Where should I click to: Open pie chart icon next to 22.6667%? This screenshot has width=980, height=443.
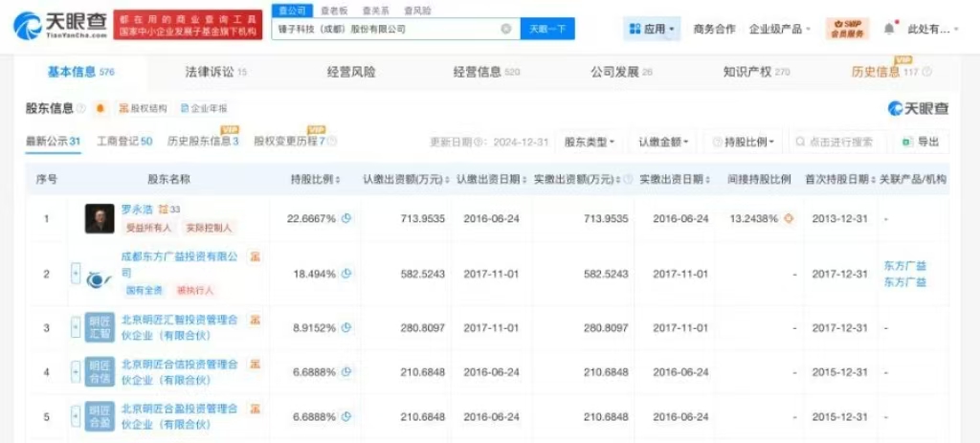tap(346, 218)
